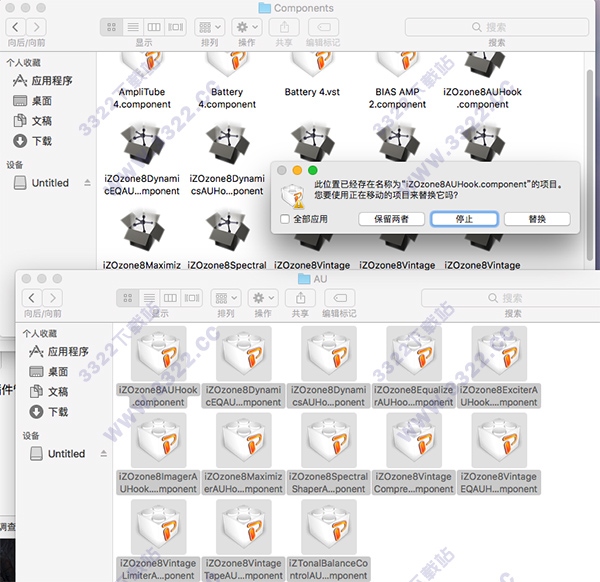Select Untitled device in AU sidebar
This screenshot has height=582, width=600.
58,454
